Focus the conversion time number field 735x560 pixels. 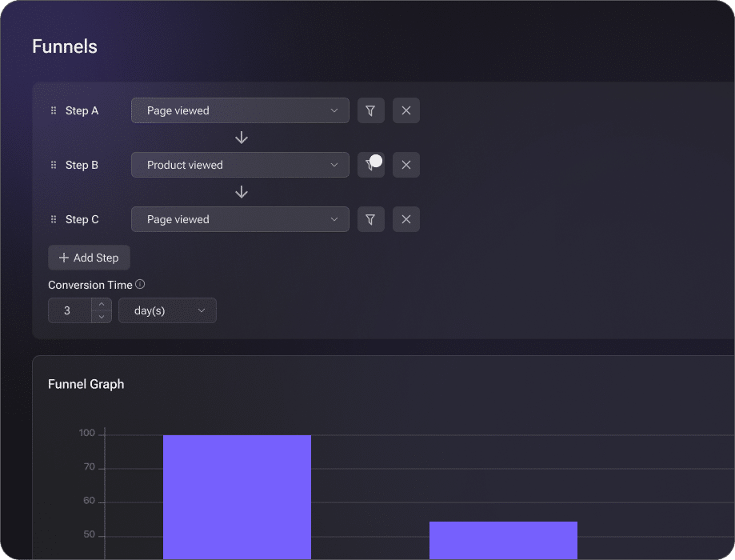click(x=70, y=310)
